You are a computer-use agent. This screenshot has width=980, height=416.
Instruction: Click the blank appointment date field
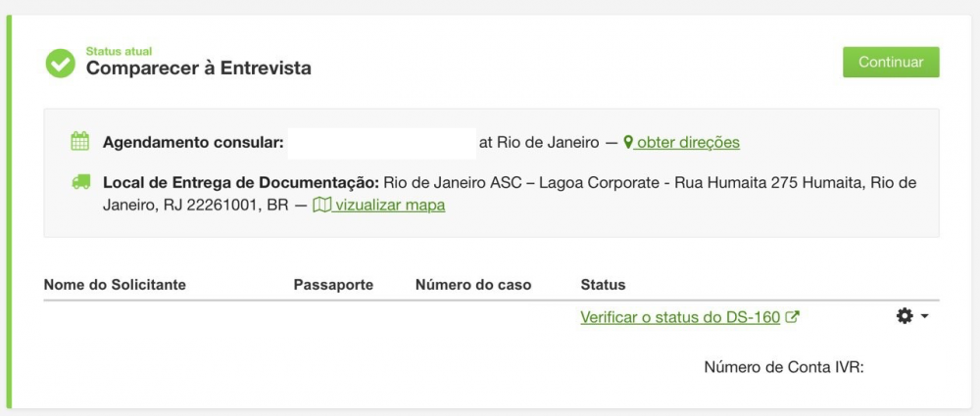click(x=381, y=143)
